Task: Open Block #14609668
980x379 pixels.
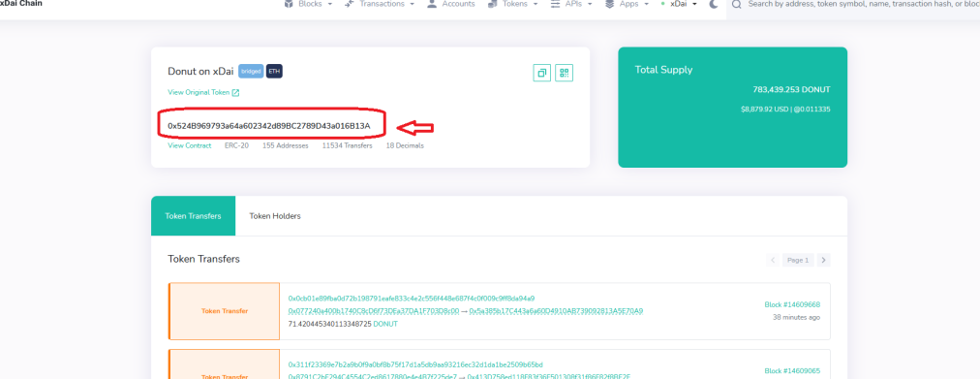Action: 792,304
